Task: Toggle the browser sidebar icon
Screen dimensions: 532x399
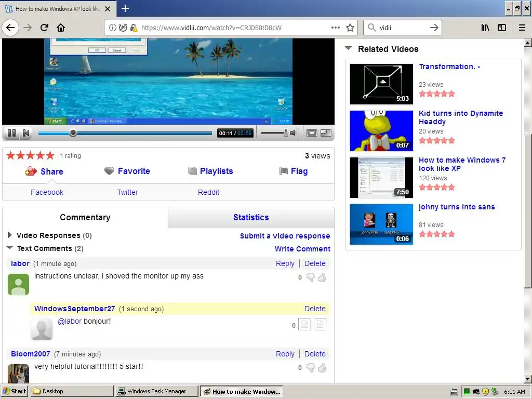Action: pyautogui.click(x=502, y=28)
